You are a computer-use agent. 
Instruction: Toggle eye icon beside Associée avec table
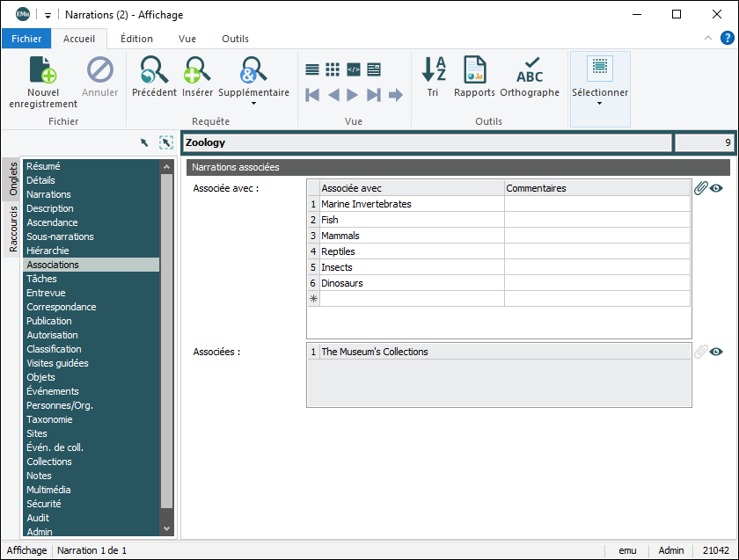717,188
